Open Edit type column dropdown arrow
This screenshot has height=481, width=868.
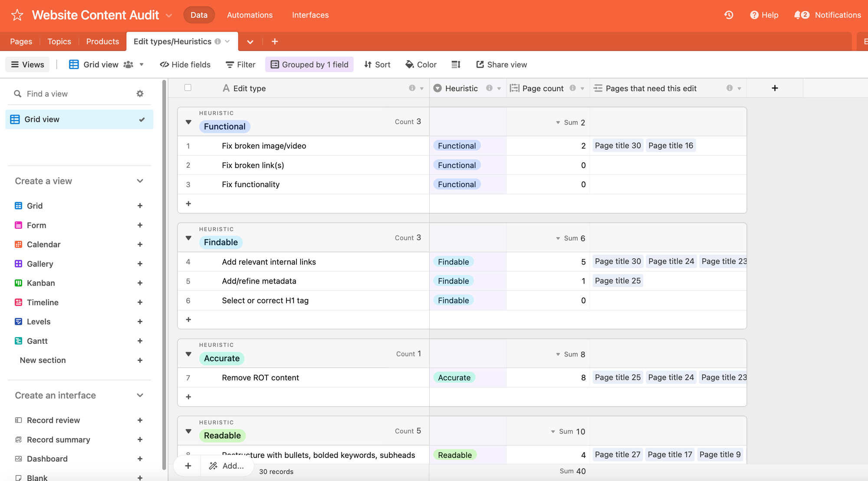(422, 88)
